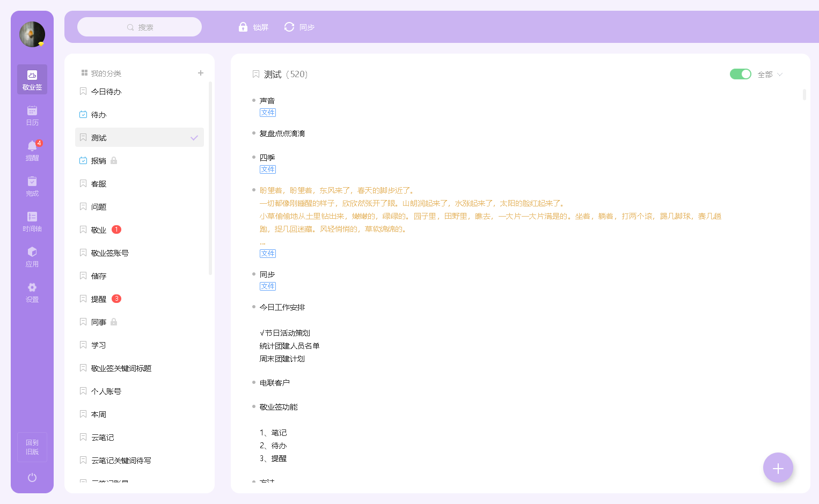
Task: Click the search box
Action: tap(140, 27)
